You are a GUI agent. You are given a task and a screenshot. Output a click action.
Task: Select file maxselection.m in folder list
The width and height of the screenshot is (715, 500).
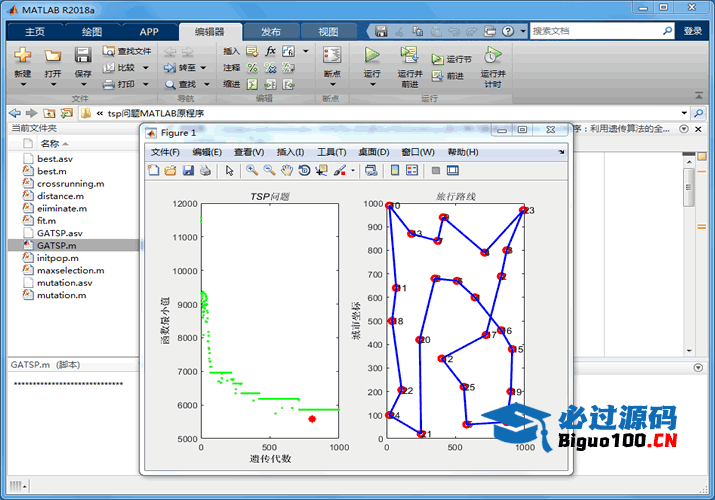coord(73,270)
